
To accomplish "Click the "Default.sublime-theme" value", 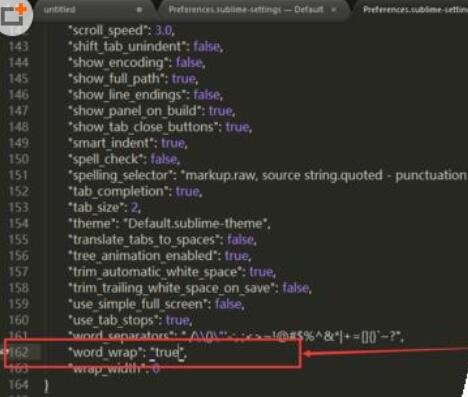I will [196, 223].
